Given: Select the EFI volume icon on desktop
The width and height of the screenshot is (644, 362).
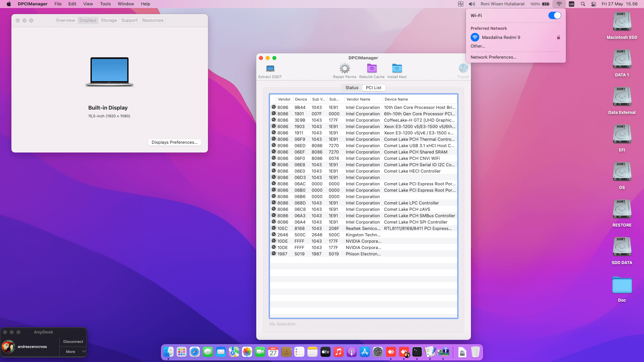Looking at the screenshot, I should tap(622, 134).
